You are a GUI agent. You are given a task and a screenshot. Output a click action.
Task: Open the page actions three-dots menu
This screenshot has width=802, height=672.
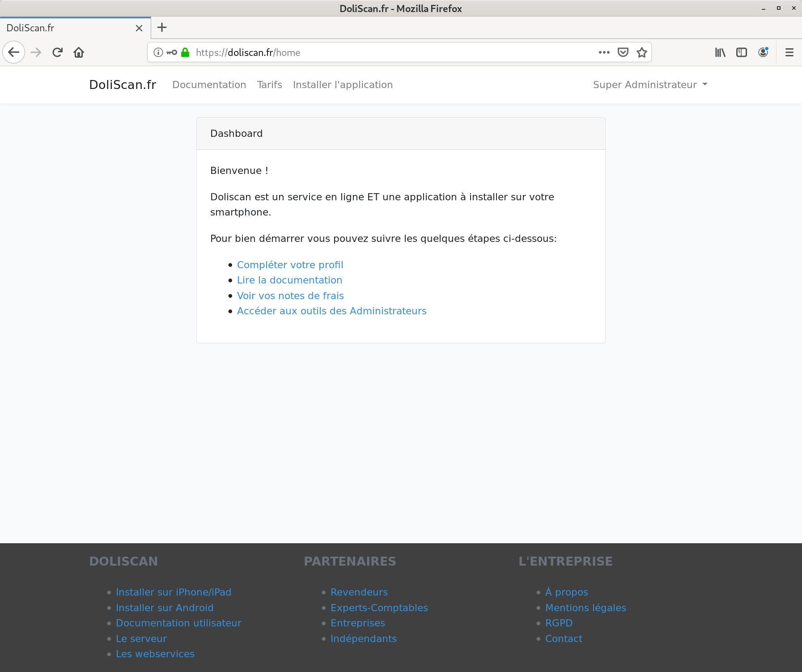click(604, 52)
